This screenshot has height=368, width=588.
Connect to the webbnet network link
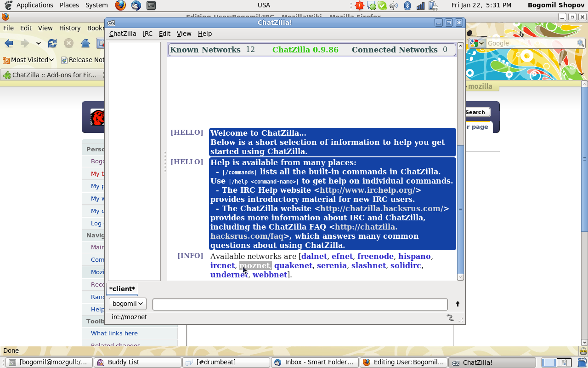(270, 275)
